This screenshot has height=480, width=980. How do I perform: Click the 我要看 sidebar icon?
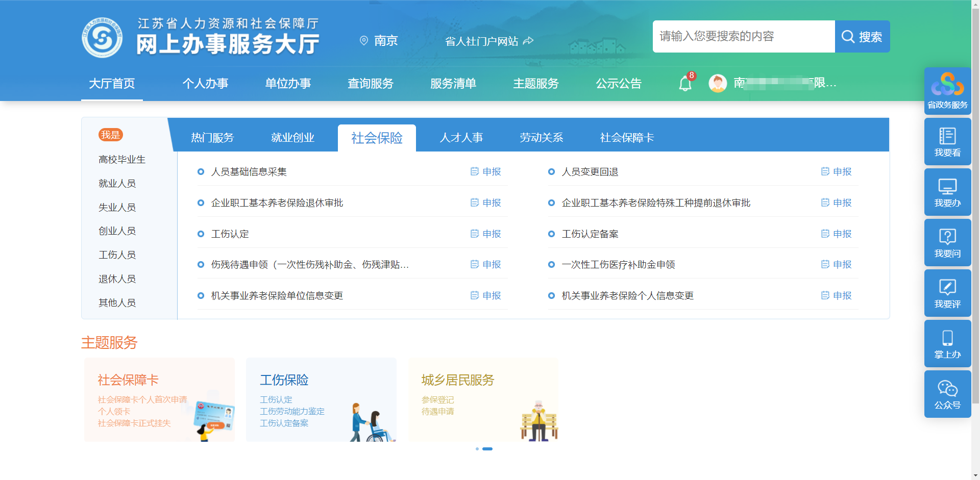[947, 142]
